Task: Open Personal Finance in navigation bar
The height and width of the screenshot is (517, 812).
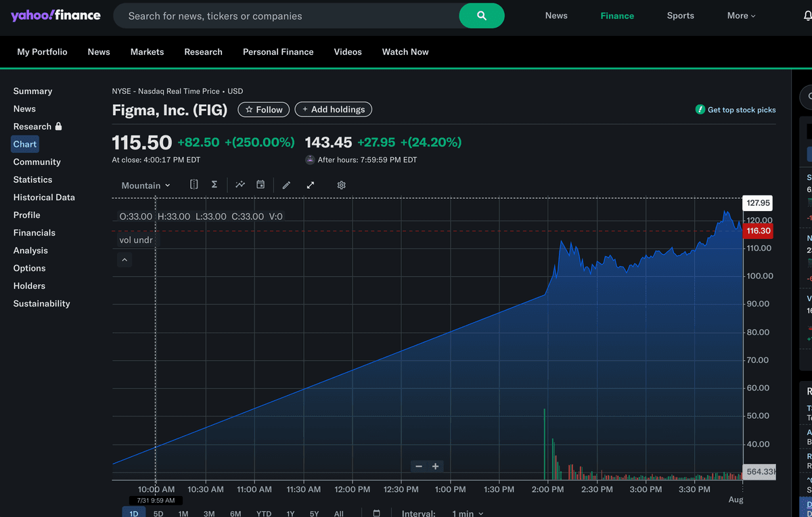Action: tap(278, 51)
